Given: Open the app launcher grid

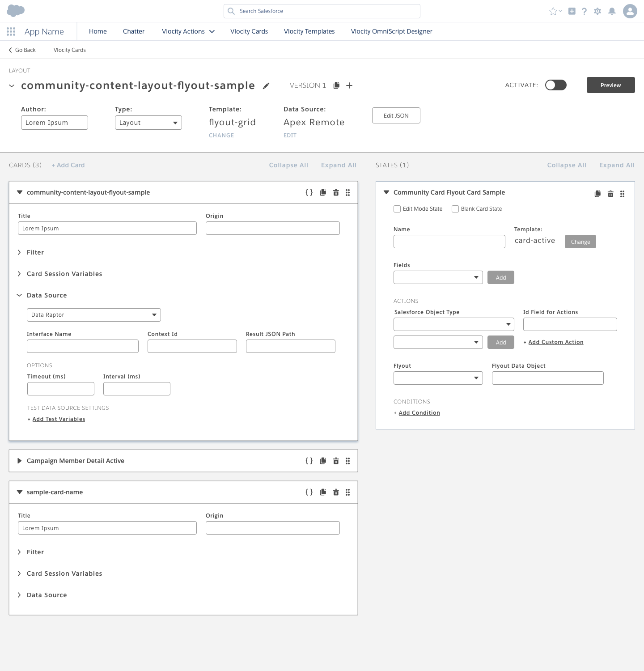Looking at the screenshot, I should point(11,31).
